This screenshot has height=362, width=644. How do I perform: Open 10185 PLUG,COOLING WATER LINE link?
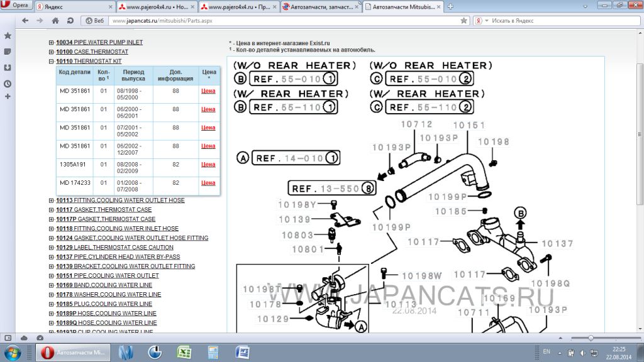click(x=104, y=304)
